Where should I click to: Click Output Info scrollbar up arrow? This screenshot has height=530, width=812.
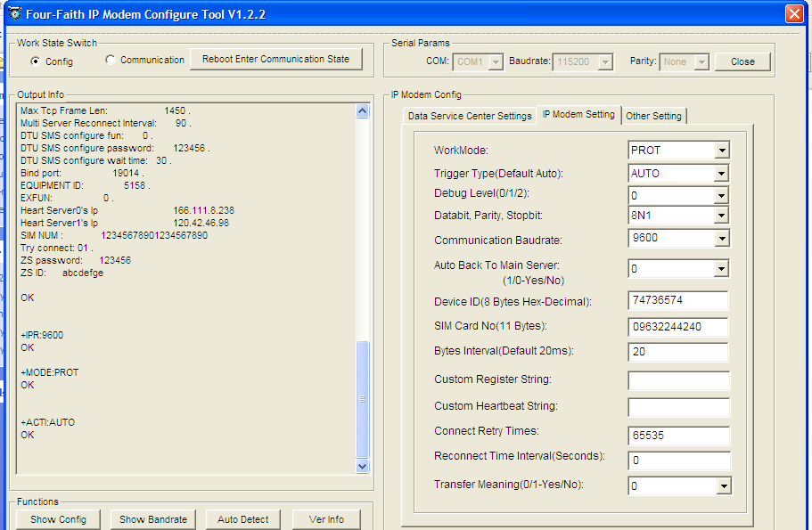coord(363,110)
